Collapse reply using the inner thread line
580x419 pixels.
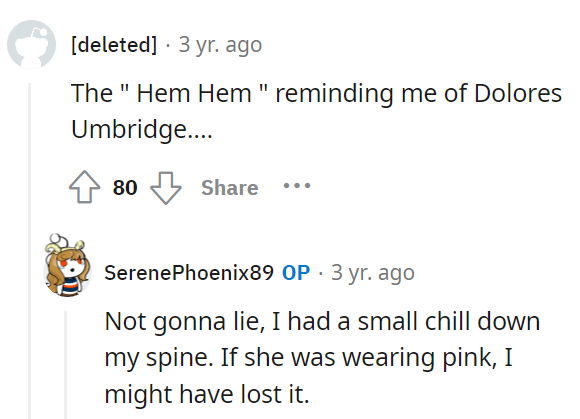[x=65, y=365]
